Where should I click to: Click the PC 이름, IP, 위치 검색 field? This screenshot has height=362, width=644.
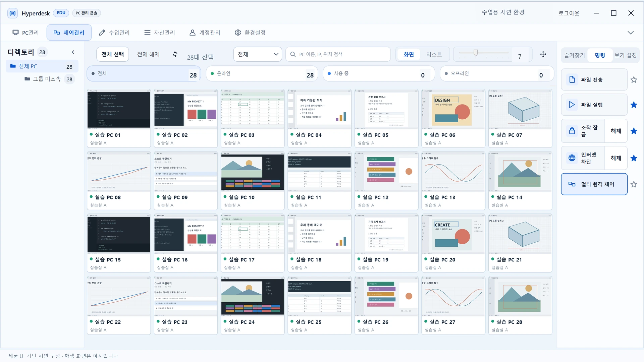[338, 54]
